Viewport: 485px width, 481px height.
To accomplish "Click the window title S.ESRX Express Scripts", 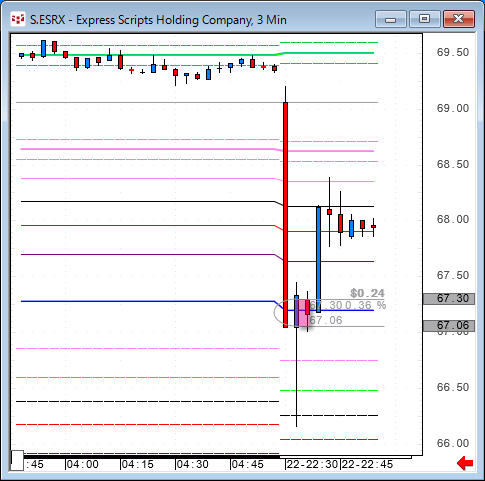I will pyautogui.click(x=158, y=20).
